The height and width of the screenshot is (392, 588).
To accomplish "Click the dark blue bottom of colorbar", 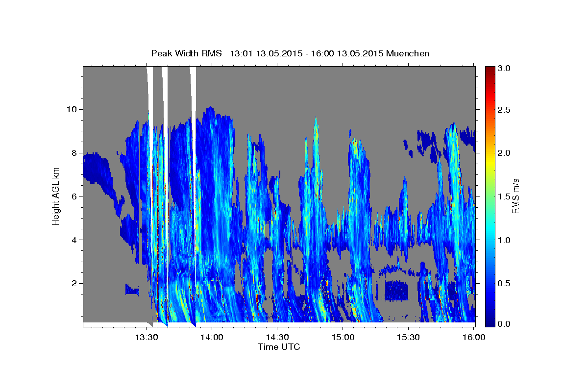I will click(490, 322).
